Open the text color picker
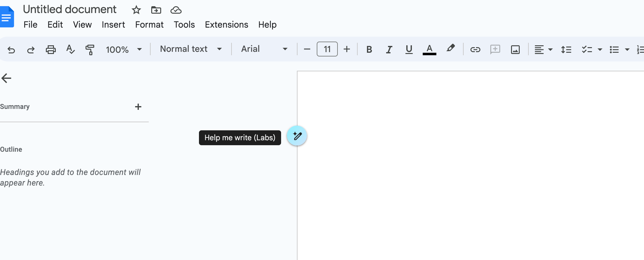The image size is (644, 260). coord(429,49)
